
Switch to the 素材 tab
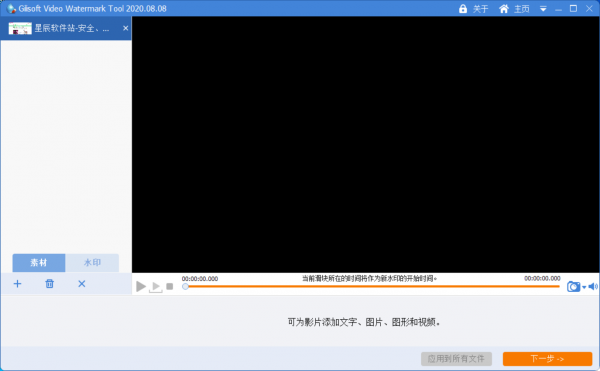point(39,263)
